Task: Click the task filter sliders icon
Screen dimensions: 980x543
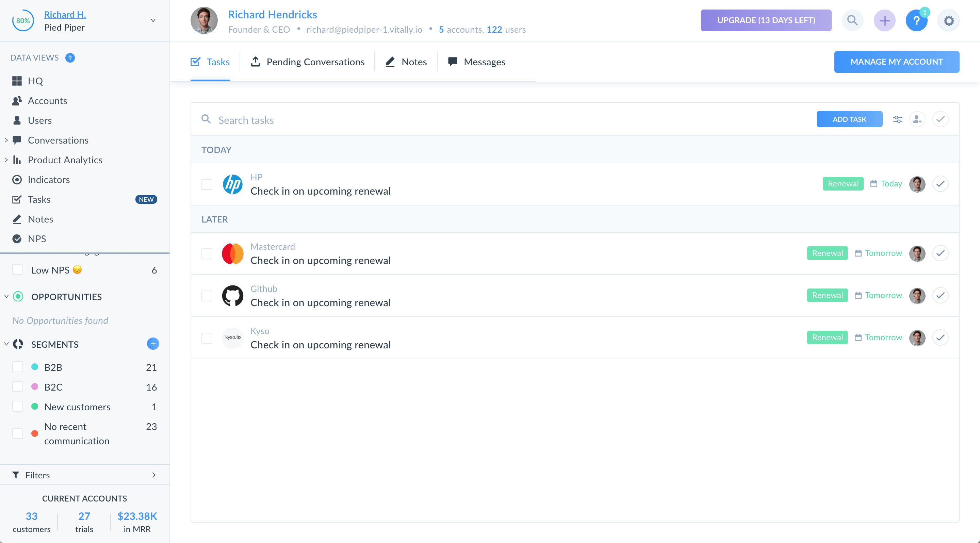Action: [897, 119]
